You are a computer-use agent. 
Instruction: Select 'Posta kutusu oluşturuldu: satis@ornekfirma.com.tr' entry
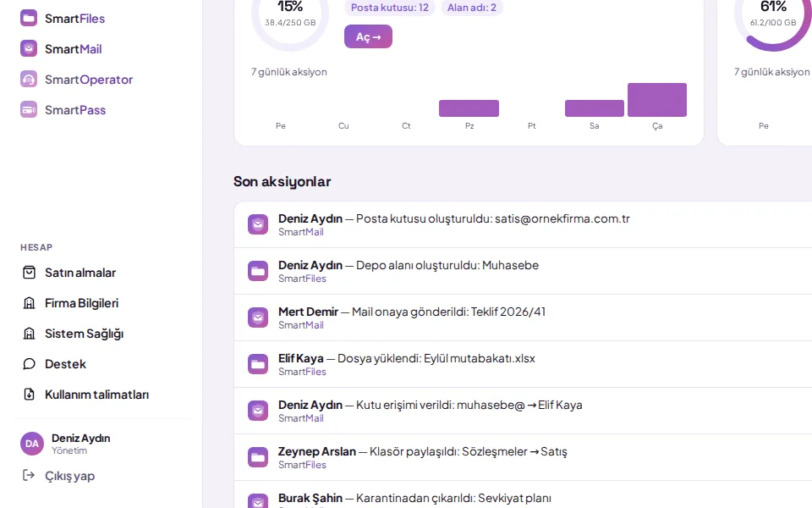[x=523, y=224]
